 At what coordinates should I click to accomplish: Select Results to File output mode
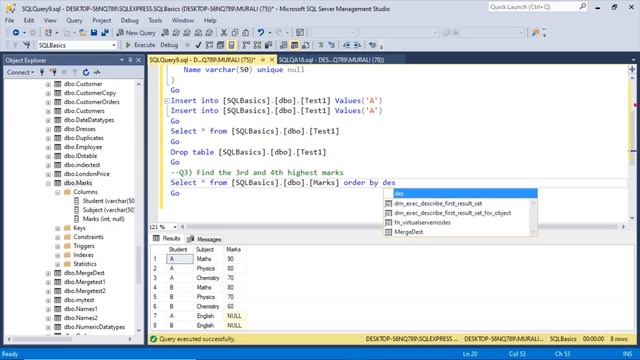(x=305, y=45)
